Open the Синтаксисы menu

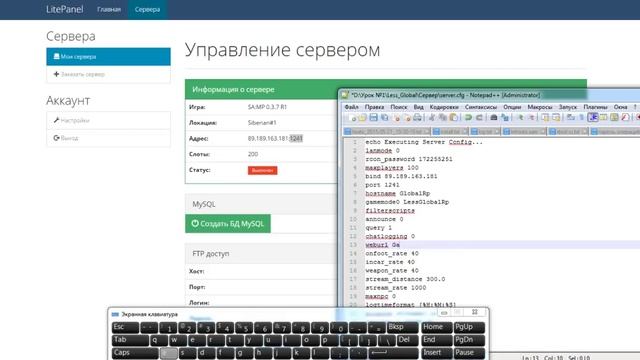pyautogui.click(x=481, y=107)
